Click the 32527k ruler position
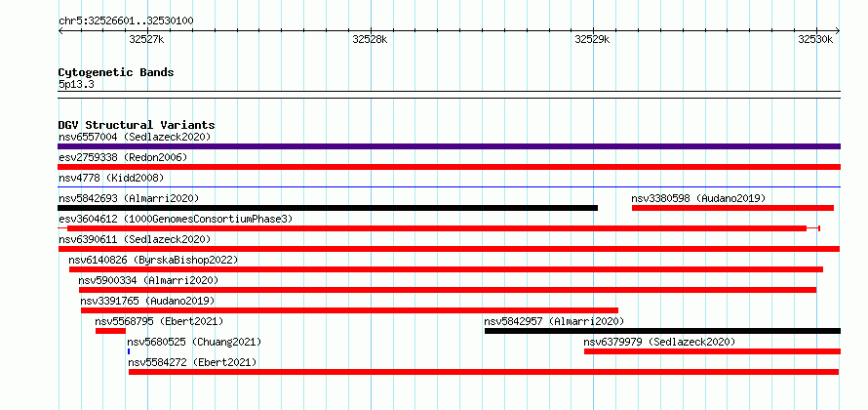Viewport: 868px width, 410px height. pos(146,39)
